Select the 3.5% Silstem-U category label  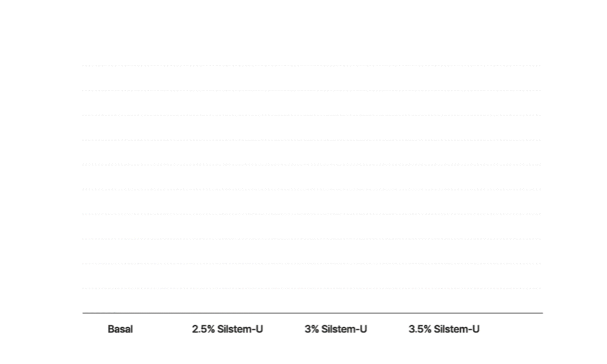tap(444, 329)
